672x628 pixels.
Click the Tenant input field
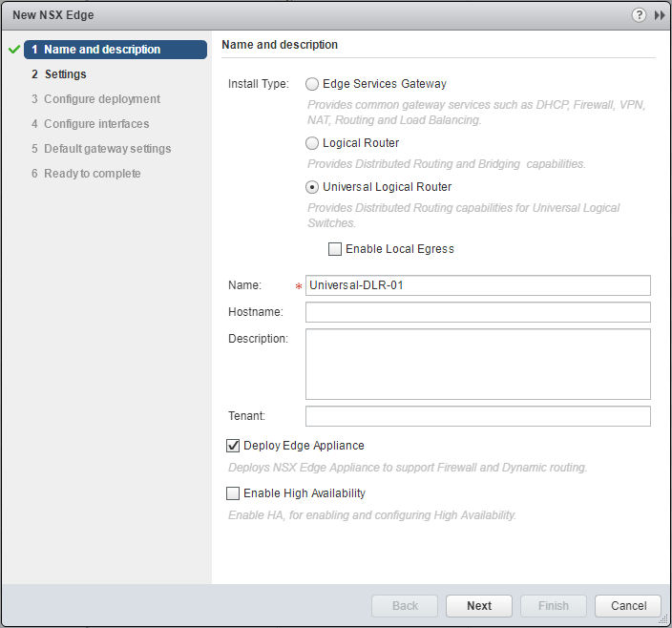pyautogui.click(x=477, y=416)
